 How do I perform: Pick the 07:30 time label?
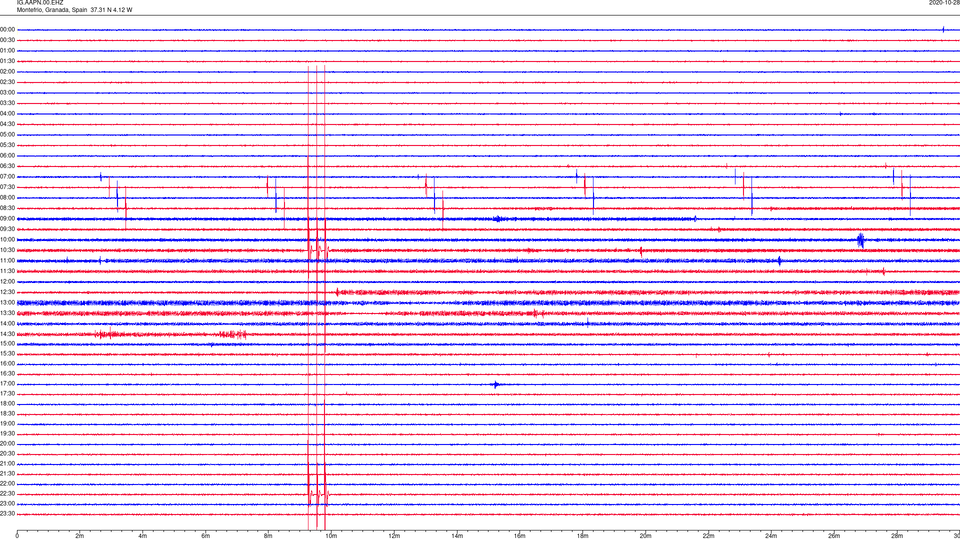7,187
